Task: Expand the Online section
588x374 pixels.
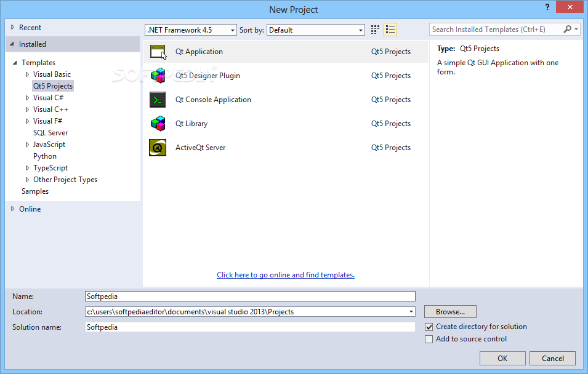Action: pyautogui.click(x=13, y=209)
